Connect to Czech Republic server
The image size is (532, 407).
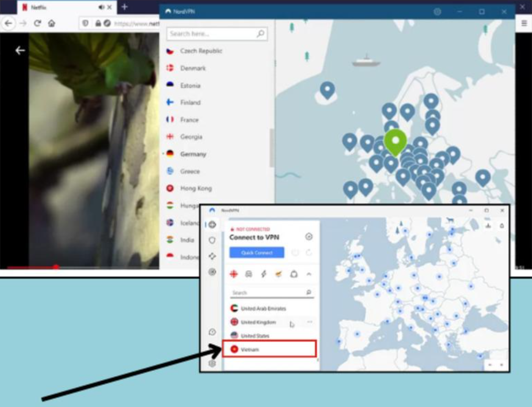[x=201, y=51]
